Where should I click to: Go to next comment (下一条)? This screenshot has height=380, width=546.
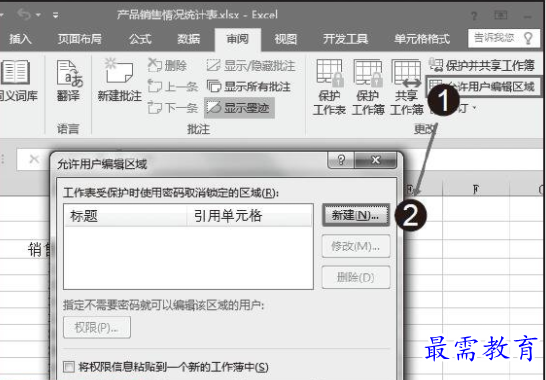click(172, 108)
